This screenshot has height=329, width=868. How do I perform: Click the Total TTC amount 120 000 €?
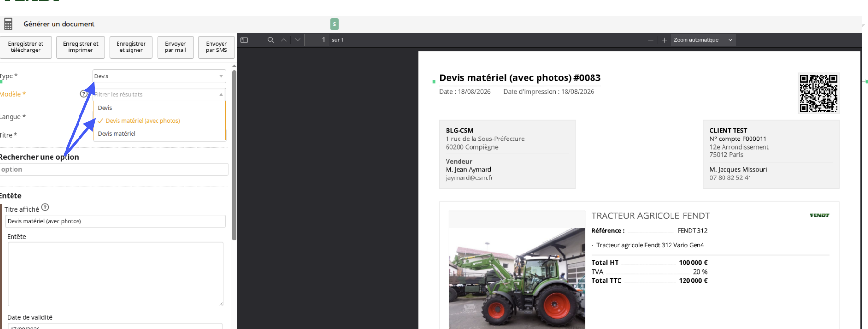[x=693, y=281]
